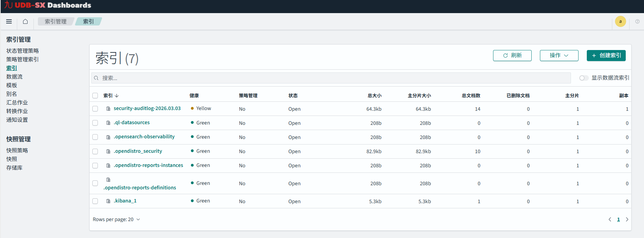Navigate to 快照策略 sidebar item
The width and height of the screenshot is (644, 238).
(x=17, y=150)
